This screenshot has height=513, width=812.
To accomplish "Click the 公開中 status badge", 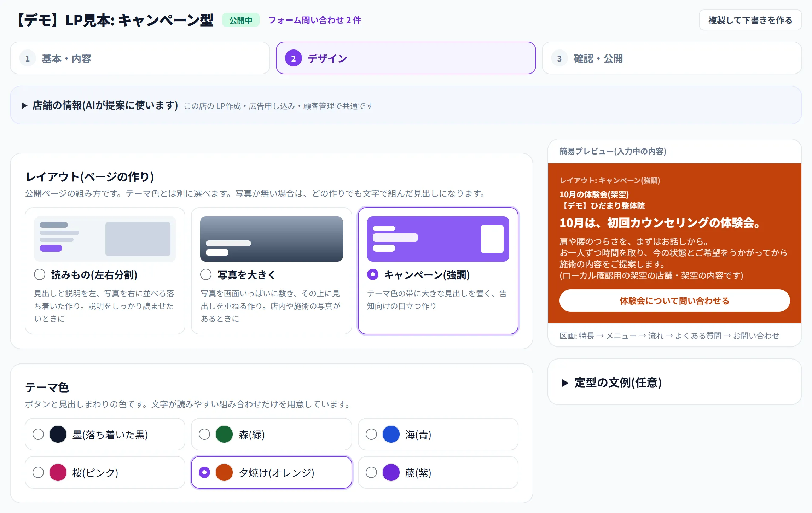I will 240,20.
